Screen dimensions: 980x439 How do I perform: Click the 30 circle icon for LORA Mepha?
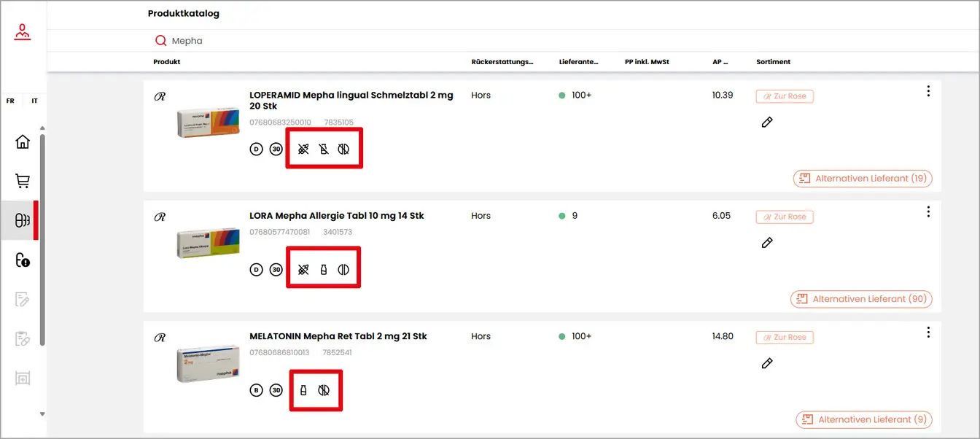[276, 269]
